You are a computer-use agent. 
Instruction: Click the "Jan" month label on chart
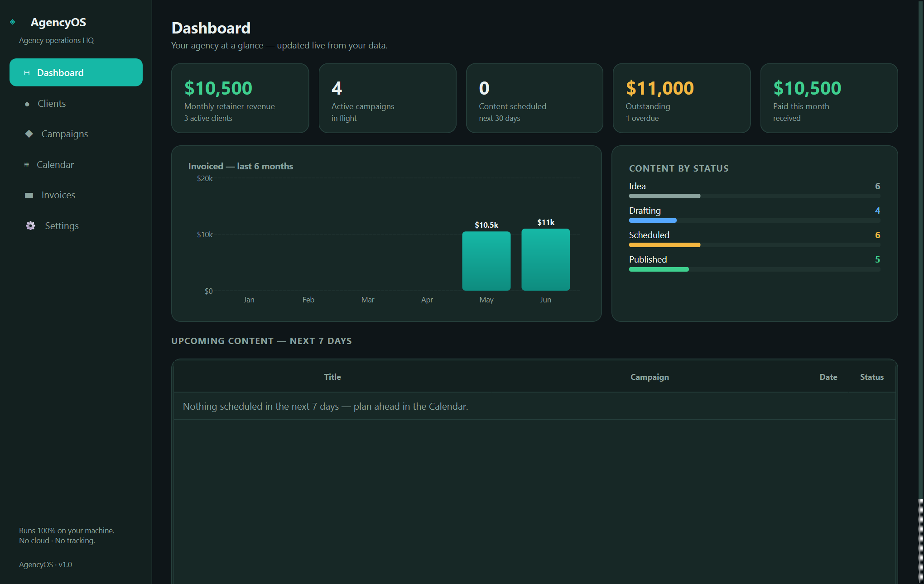[x=249, y=300]
